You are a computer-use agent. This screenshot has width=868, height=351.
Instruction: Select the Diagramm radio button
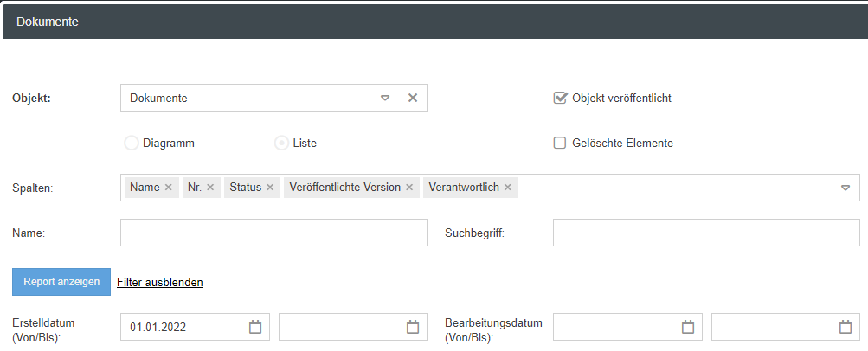(132, 143)
